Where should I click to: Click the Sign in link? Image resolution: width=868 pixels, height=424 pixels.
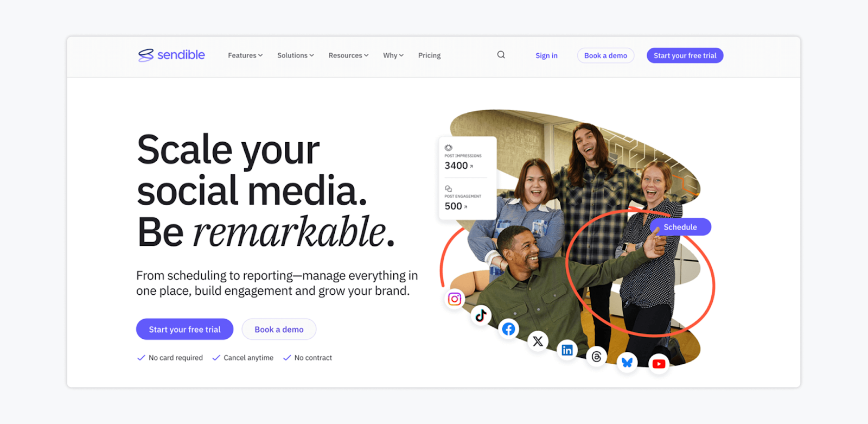pyautogui.click(x=546, y=55)
